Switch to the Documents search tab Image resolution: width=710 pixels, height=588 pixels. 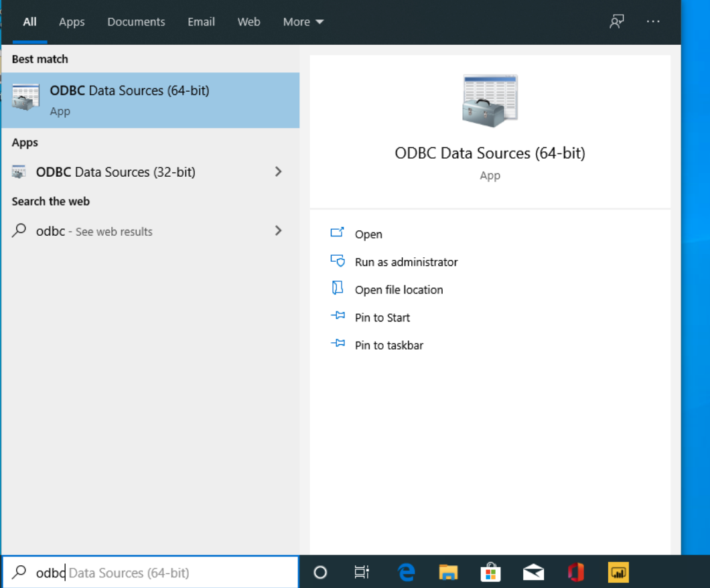tap(136, 21)
